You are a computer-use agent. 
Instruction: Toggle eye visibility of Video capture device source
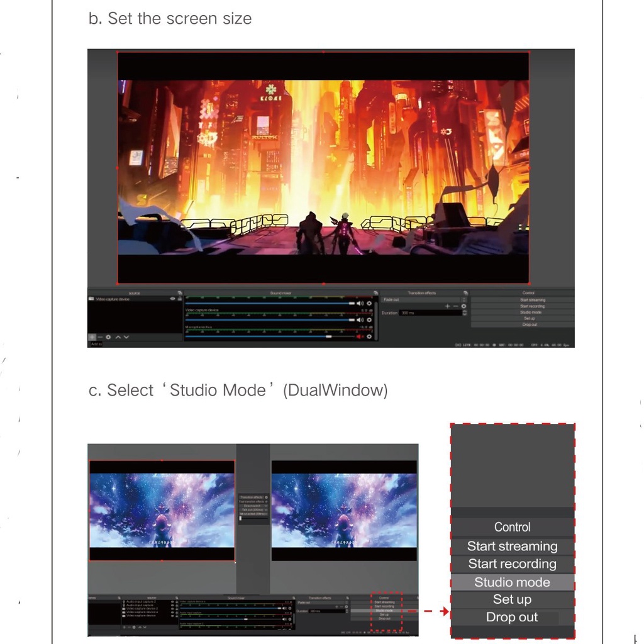[x=173, y=299]
